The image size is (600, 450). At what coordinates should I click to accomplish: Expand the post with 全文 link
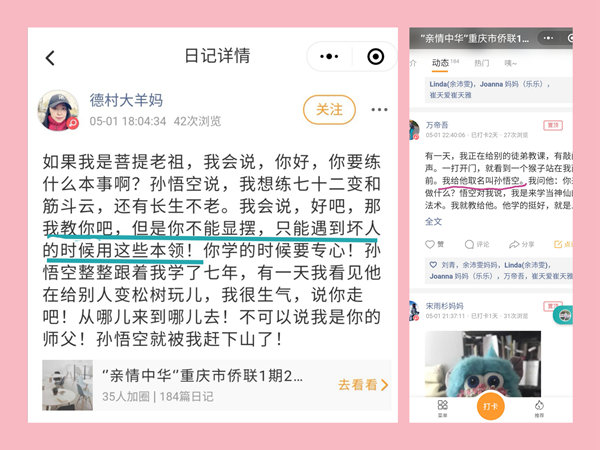[x=434, y=222]
